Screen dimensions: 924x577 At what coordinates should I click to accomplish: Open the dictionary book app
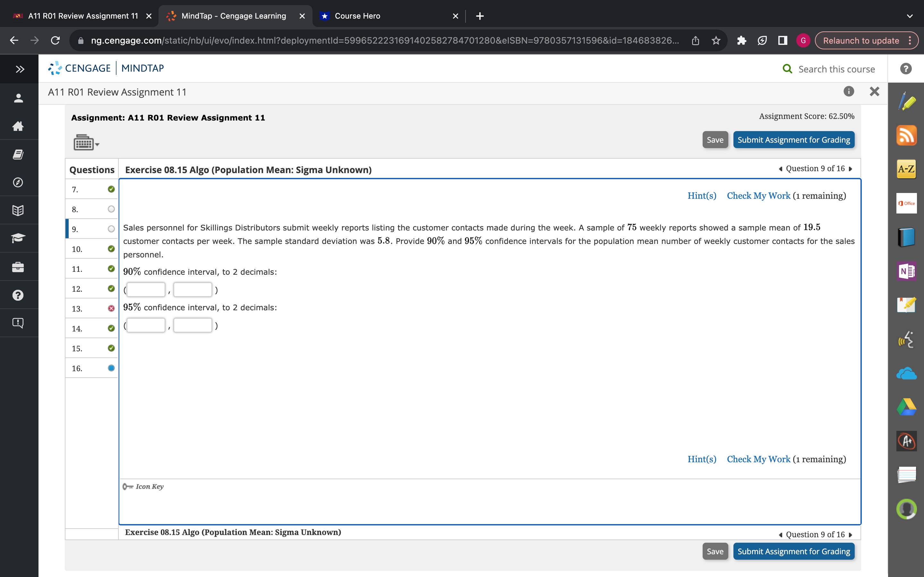[x=906, y=237]
